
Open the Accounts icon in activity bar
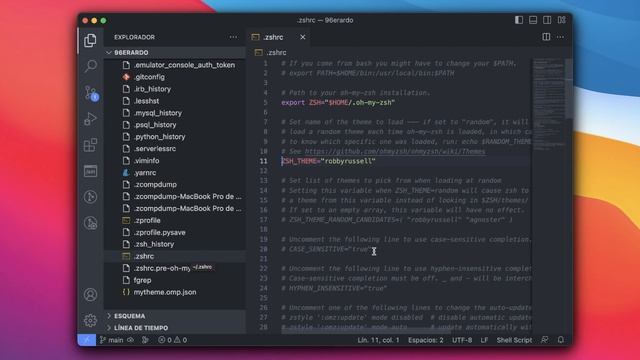click(90, 295)
